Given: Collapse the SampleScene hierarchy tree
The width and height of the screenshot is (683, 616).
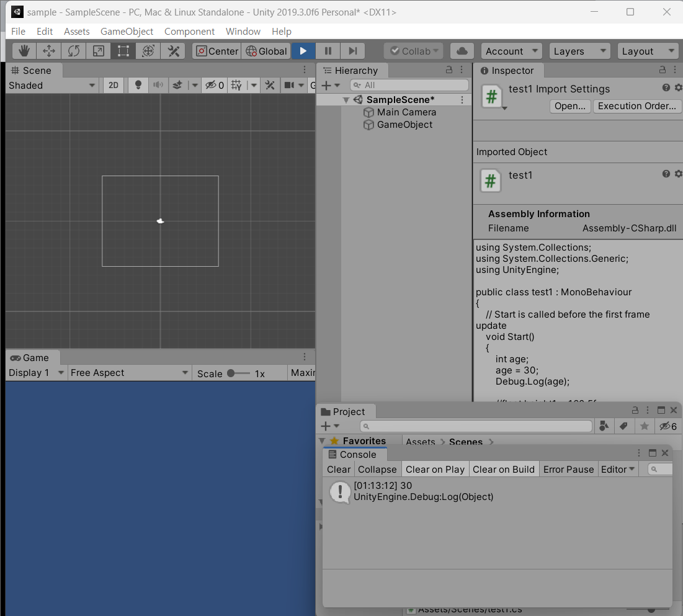Looking at the screenshot, I should coord(346,100).
